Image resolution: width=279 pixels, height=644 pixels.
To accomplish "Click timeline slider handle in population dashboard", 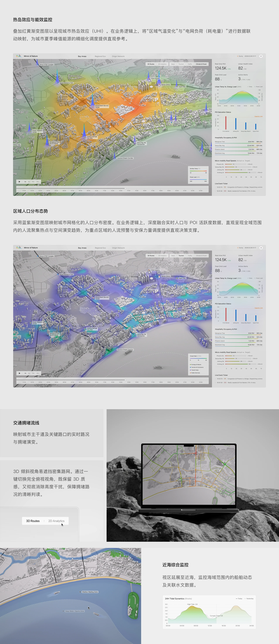I will point(125,380).
